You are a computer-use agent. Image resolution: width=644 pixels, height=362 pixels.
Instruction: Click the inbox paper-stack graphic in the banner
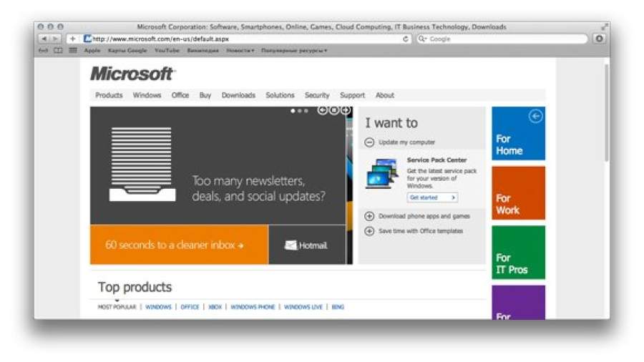[x=142, y=164]
